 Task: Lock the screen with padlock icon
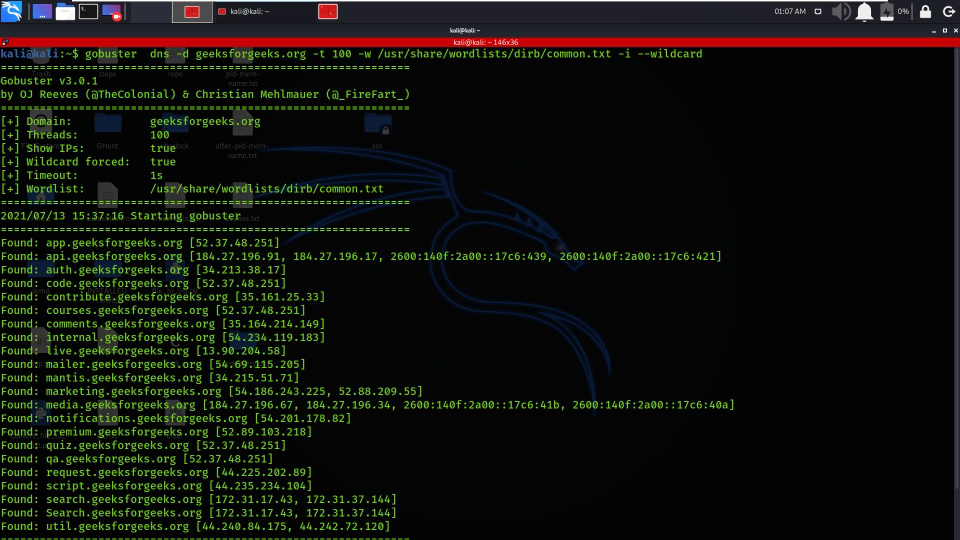(x=925, y=12)
